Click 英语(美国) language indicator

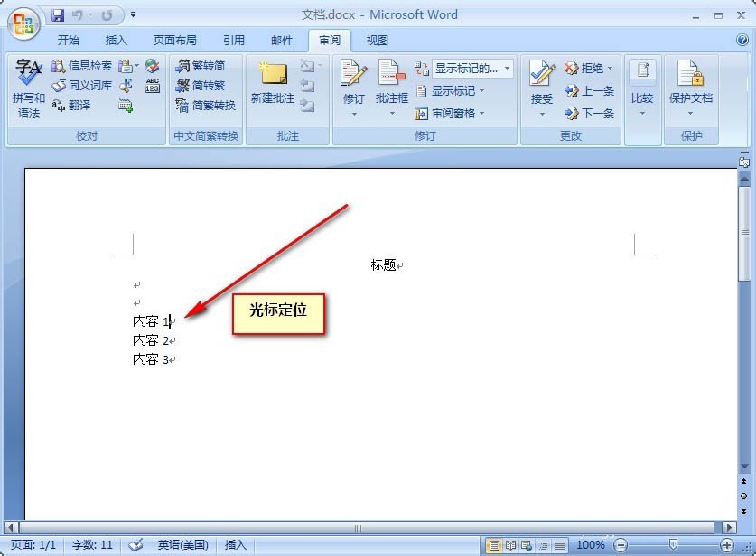[182, 545]
